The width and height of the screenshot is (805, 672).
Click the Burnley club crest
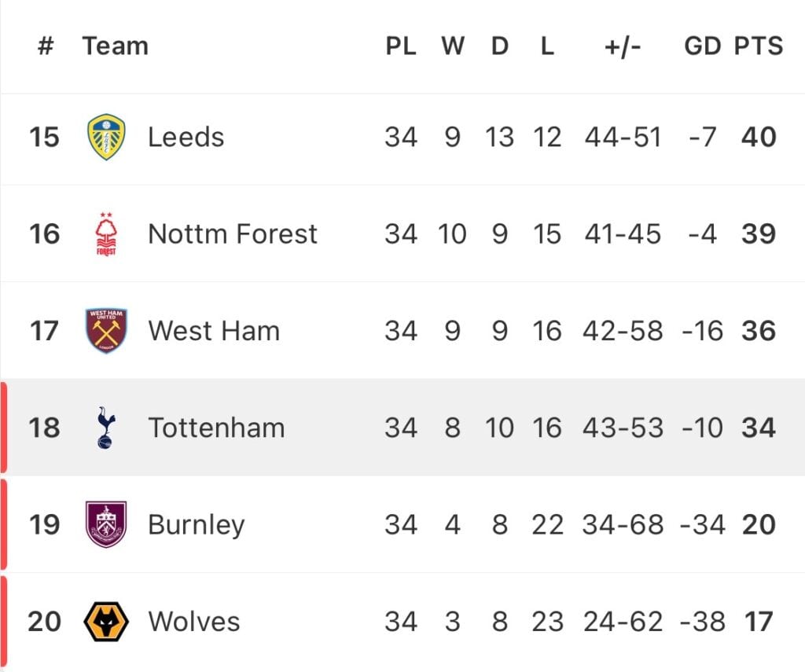pyautogui.click(x=106, y=524)
